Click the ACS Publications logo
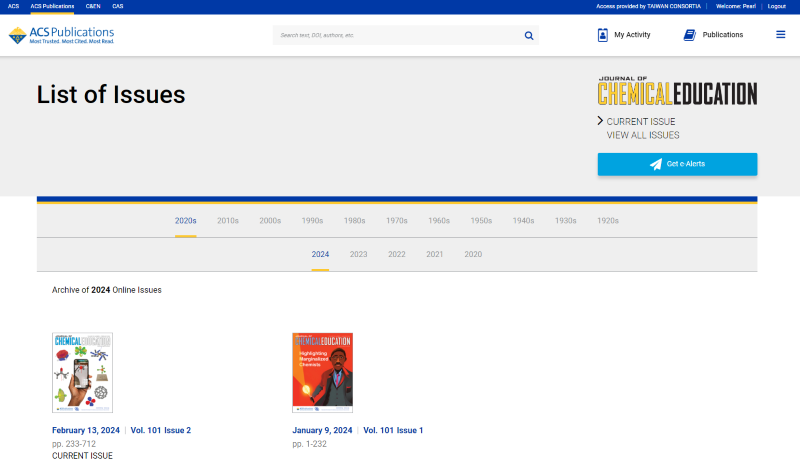 61,35
